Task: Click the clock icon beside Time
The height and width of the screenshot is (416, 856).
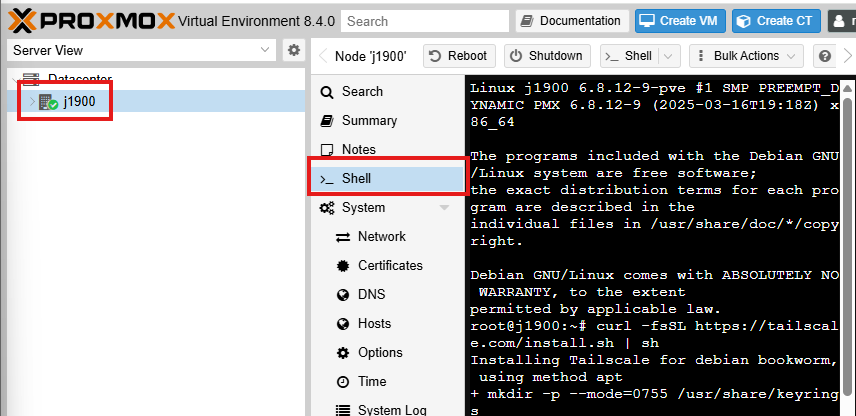Action: 343,382
